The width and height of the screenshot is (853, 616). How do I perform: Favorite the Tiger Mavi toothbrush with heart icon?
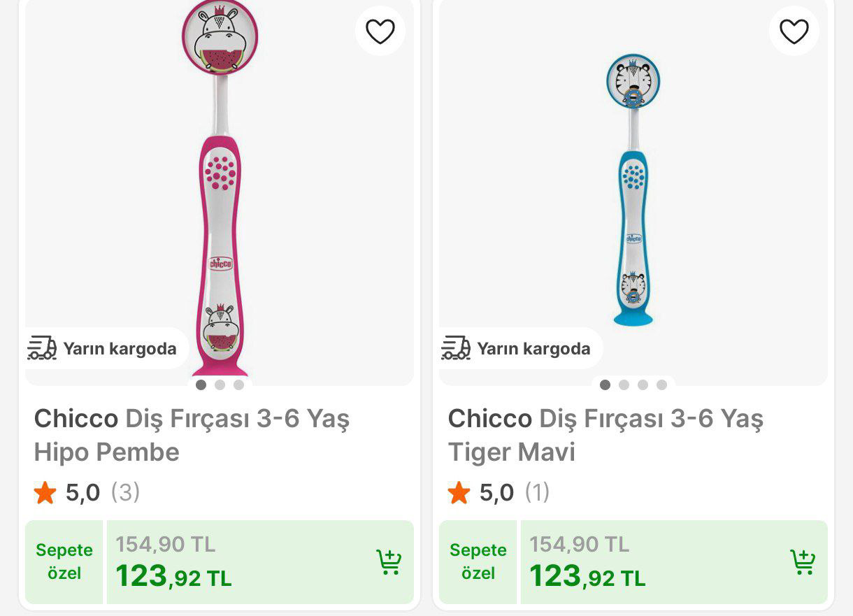(x=794, y=31)
